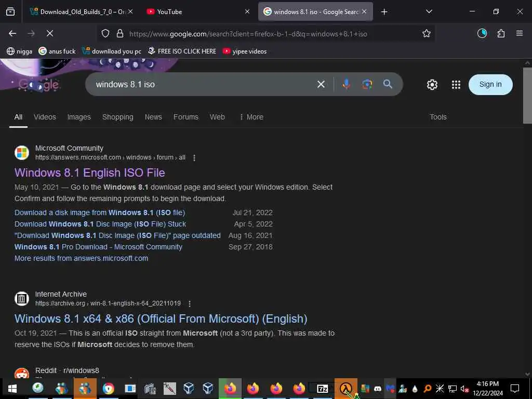532x399 pixels.
Task: Click the network tray icon
Action: coord(453,389)
